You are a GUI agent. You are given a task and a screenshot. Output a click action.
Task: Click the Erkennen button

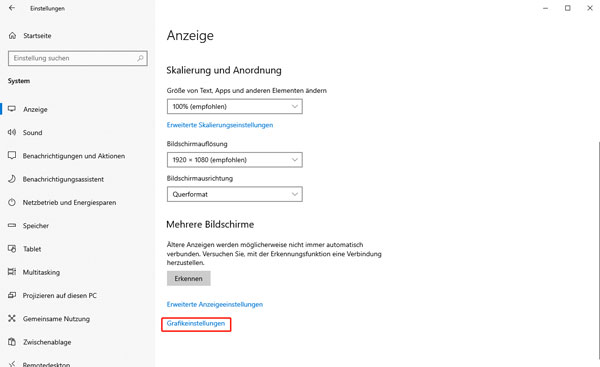tap(189, 279)
